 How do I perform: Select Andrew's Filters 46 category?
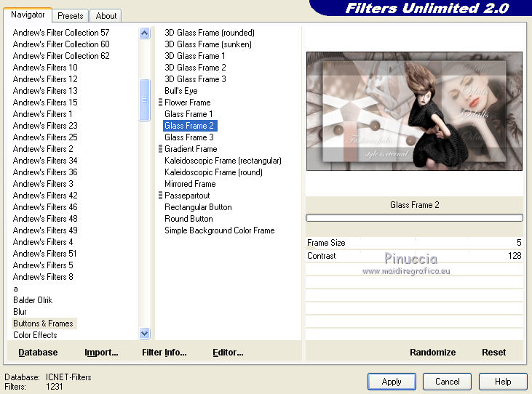(x=45, y=207)
